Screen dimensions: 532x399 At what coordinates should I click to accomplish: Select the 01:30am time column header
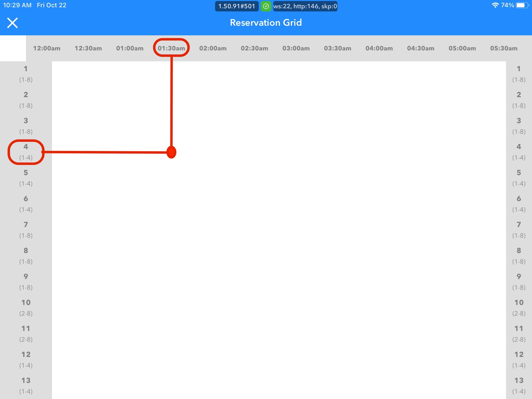(x=171, y=48)
